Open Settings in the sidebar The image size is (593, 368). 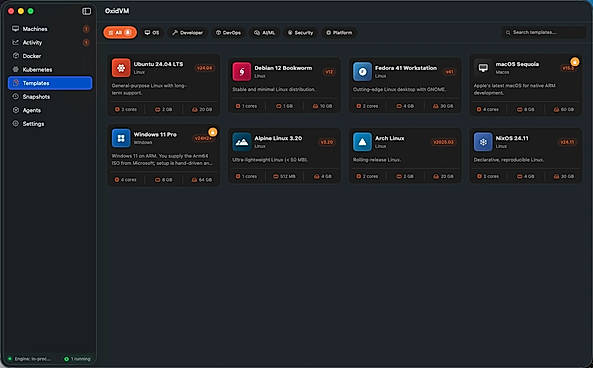click(50, 124)
